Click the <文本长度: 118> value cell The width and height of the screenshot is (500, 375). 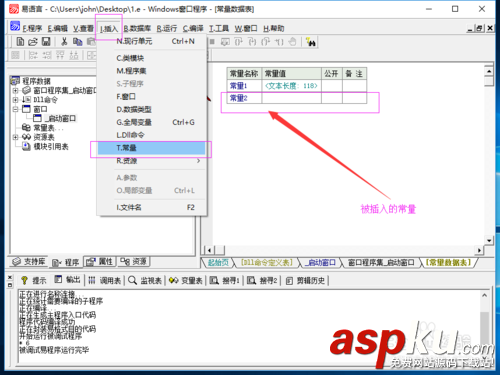pos(291,86)
